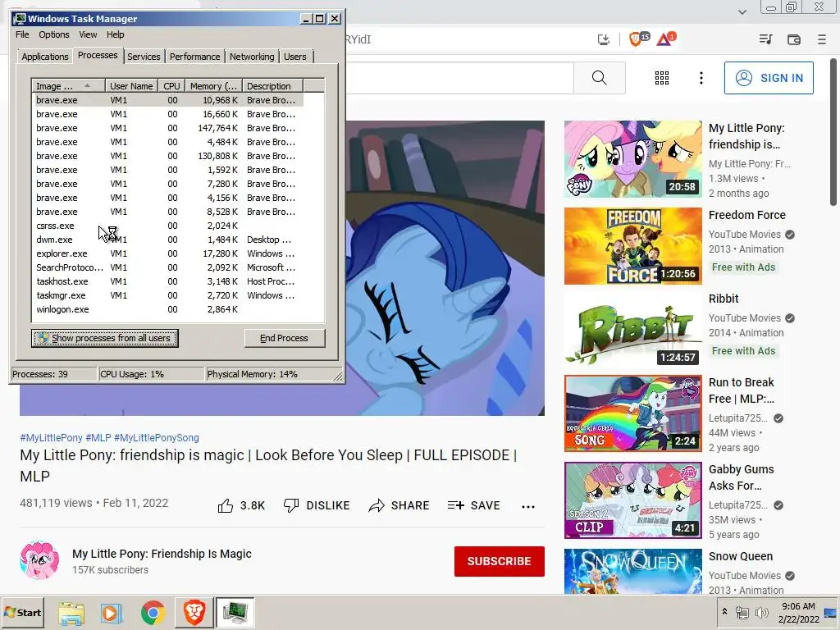Click the tab list chevron in Brave
Image resolution: width=840 pixels, height=630 pixels.
742,11
